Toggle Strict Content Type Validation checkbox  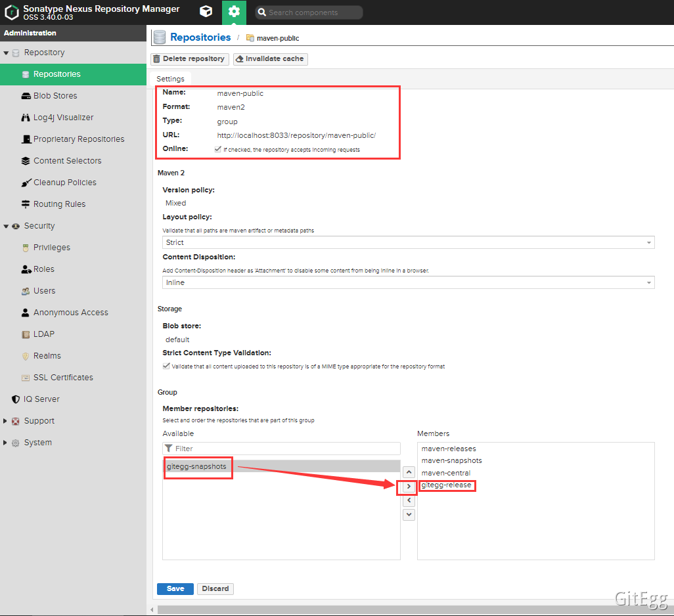pyautogui.click(x=166, y=366)
